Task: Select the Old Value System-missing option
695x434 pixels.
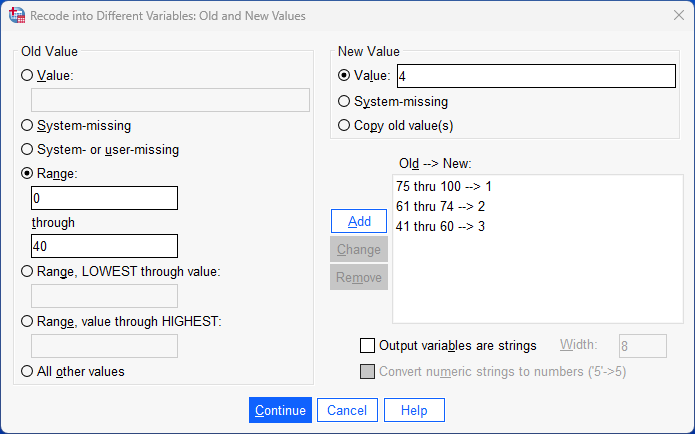Action: coord(27,125)
